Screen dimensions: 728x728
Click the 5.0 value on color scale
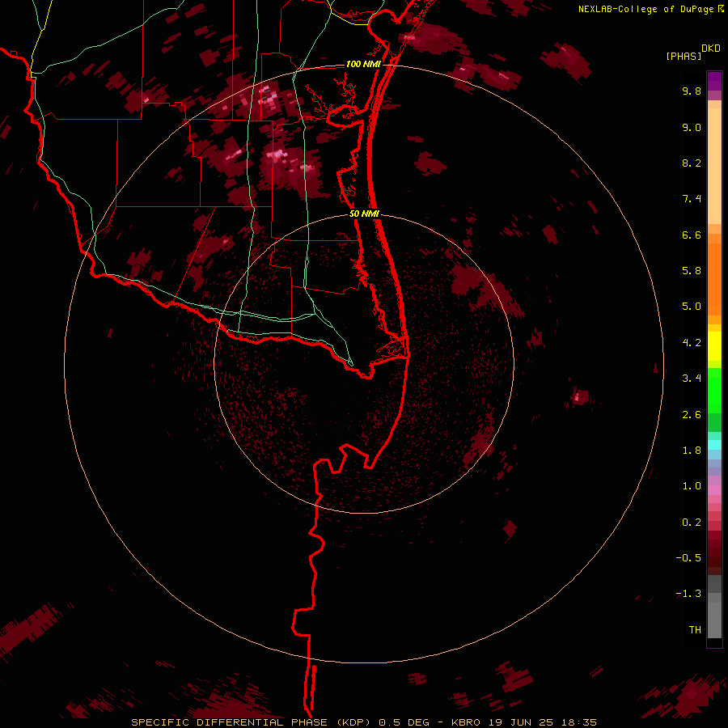coord(692,307)
